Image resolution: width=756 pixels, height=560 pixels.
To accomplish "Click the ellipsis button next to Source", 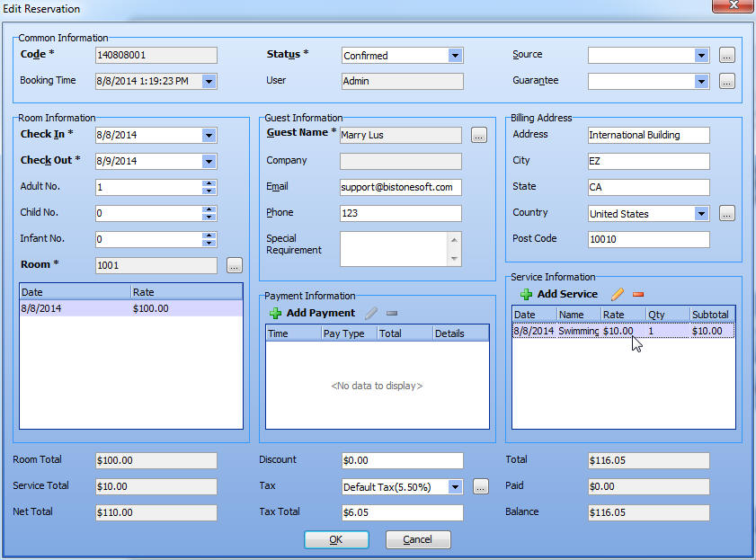I will 726,56.
